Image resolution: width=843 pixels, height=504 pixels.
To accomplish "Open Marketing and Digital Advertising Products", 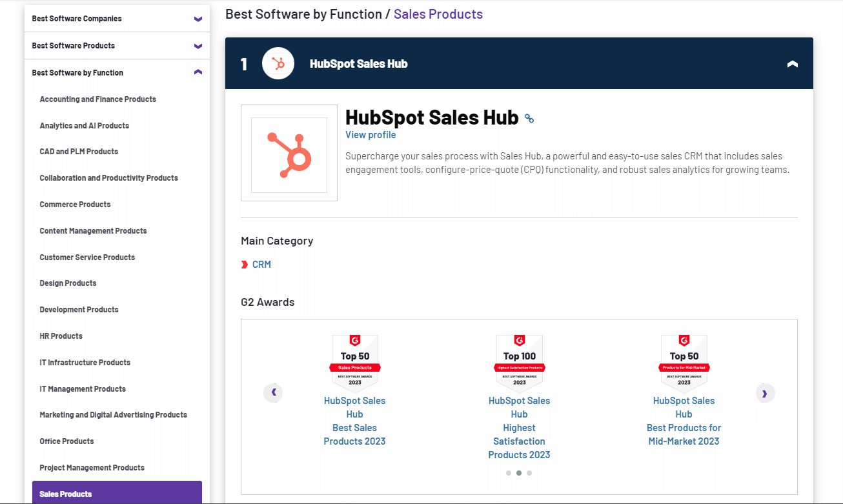I will (114, 415).
